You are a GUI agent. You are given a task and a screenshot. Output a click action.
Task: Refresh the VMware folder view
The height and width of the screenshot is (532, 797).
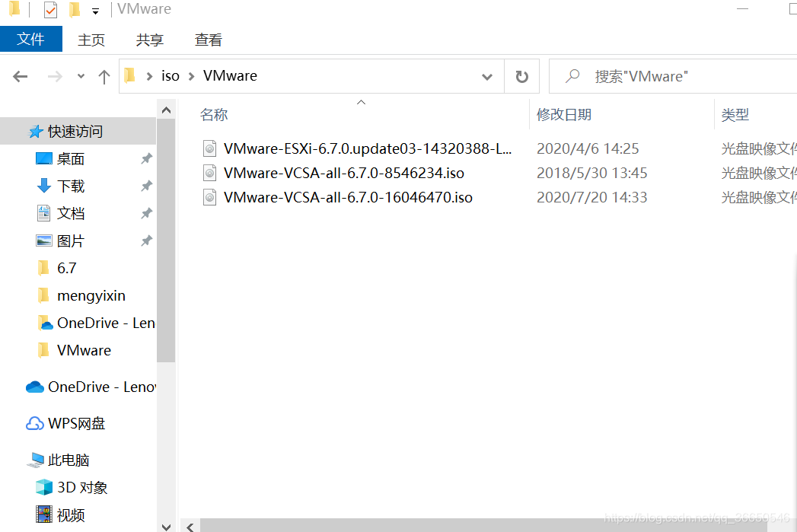point(521,77)
